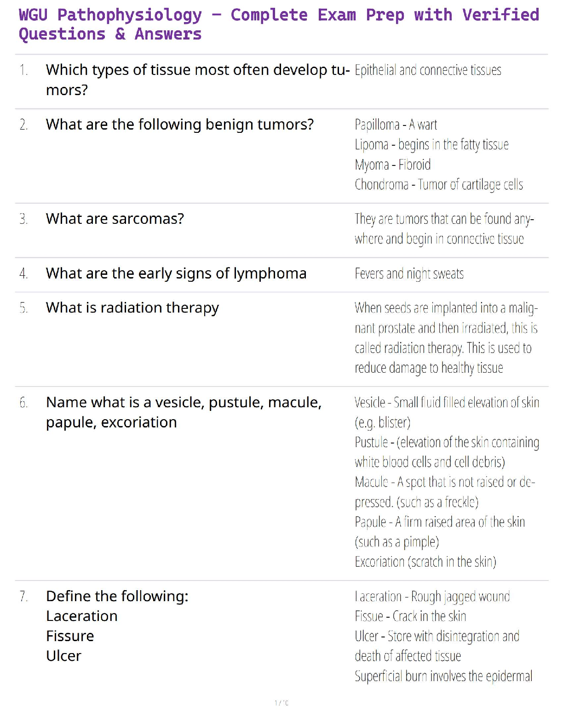Click question 2 about benign tumors
Screen dimensions: 563x728
click(x=180, y=125)
